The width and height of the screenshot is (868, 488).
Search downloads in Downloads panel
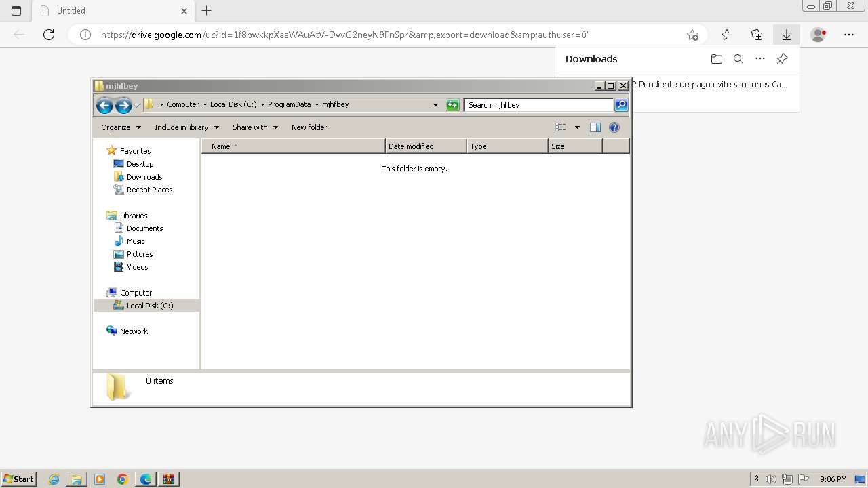[738, 59]
